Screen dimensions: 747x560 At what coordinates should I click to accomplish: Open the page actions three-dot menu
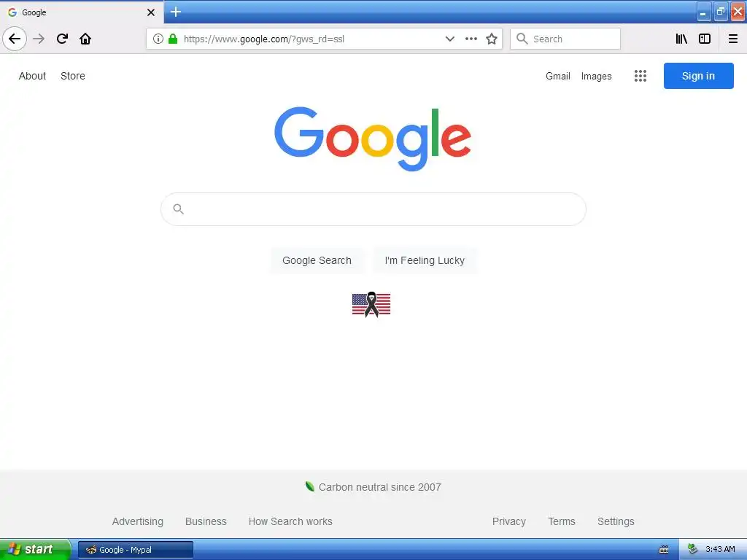(x=471, y=39)
